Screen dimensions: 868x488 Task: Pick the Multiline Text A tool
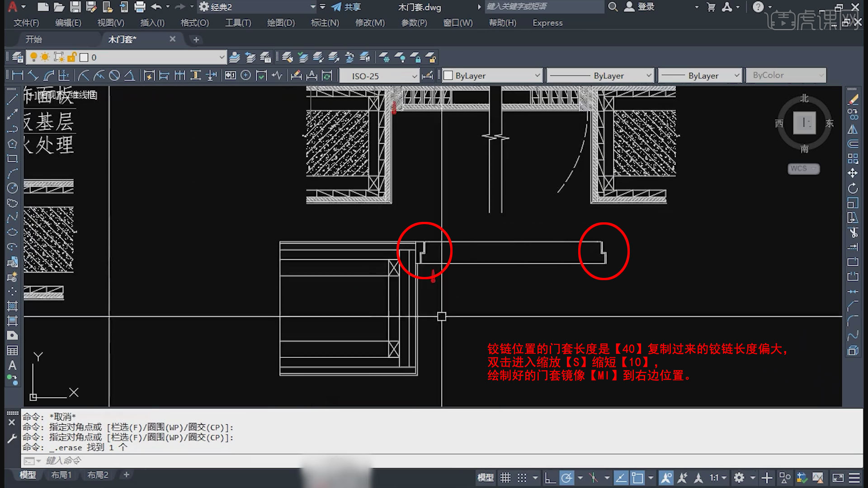pos(12,365)
